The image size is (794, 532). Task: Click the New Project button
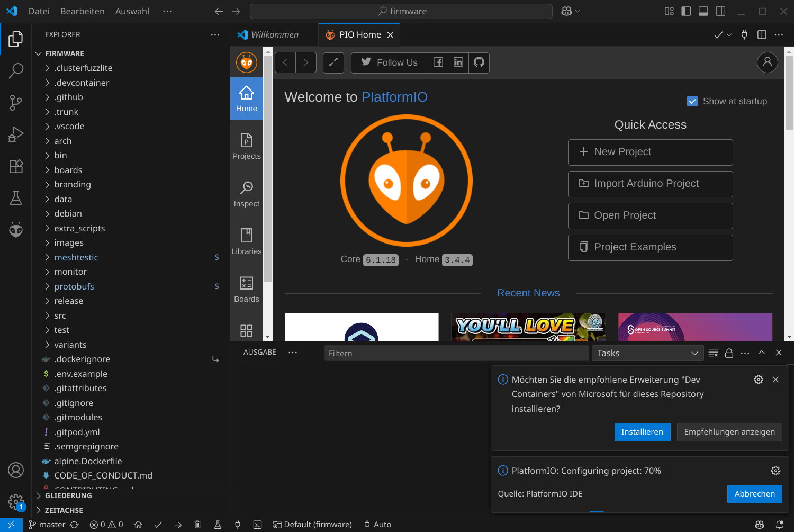(x=650, y=152)
